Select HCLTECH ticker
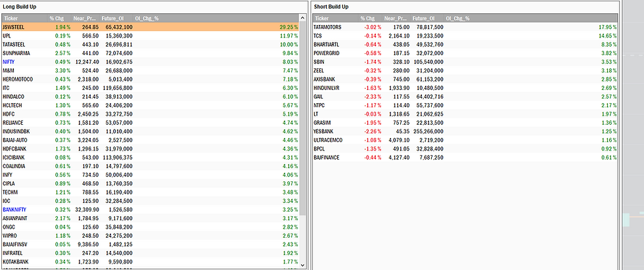The height and width of the screenshot is (270, 644). [13, 105]
